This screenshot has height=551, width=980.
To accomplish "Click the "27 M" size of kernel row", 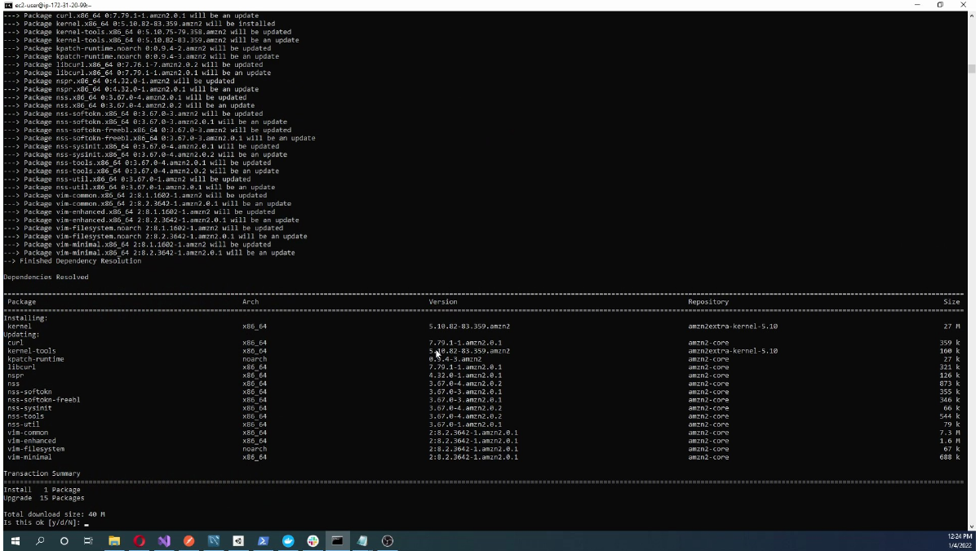I will [x=951, y=326].
